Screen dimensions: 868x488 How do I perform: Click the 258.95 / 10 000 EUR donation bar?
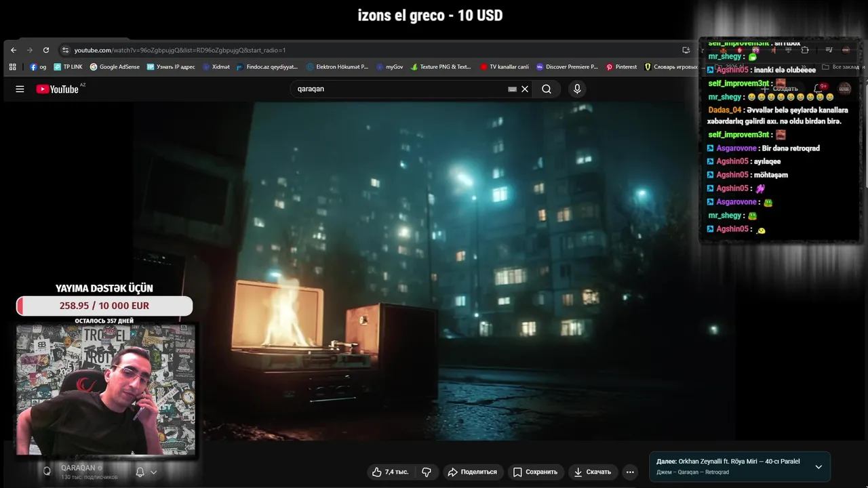click(x=104, y=306)
